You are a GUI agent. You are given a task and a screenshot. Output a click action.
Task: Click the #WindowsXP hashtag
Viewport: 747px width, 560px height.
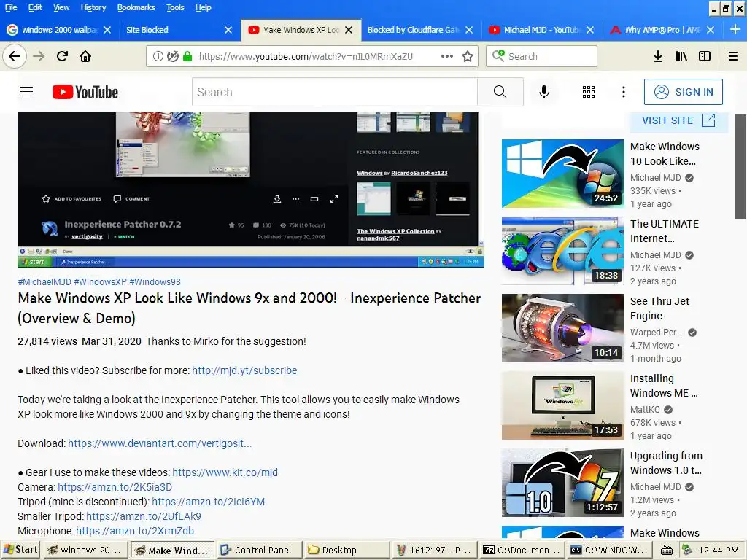coord(100,282)
